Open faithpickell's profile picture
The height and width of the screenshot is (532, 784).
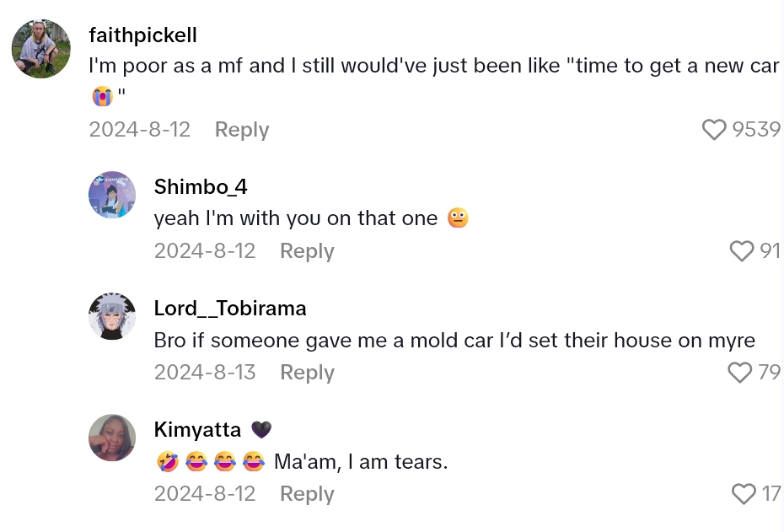[40, 49]
